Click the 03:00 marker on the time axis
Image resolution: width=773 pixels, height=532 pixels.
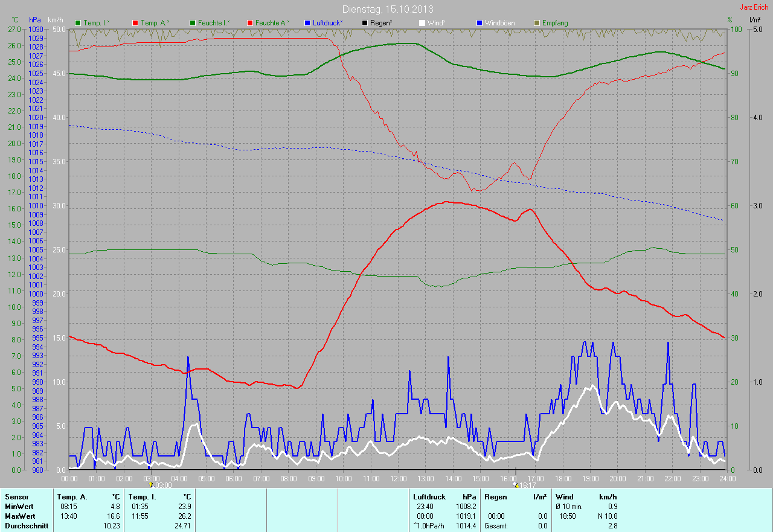151,484
